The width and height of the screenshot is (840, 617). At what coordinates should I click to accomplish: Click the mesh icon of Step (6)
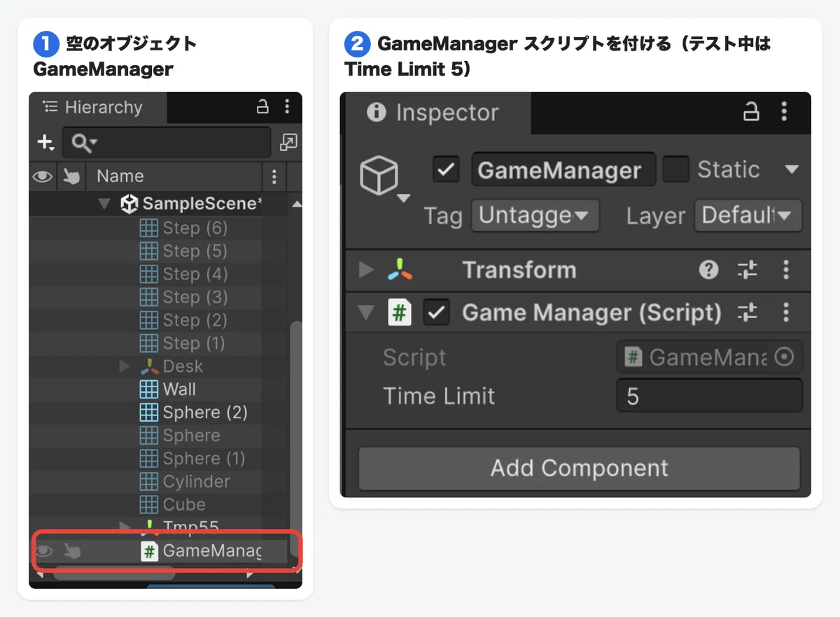pyautogui.click(x=148, y=228)
